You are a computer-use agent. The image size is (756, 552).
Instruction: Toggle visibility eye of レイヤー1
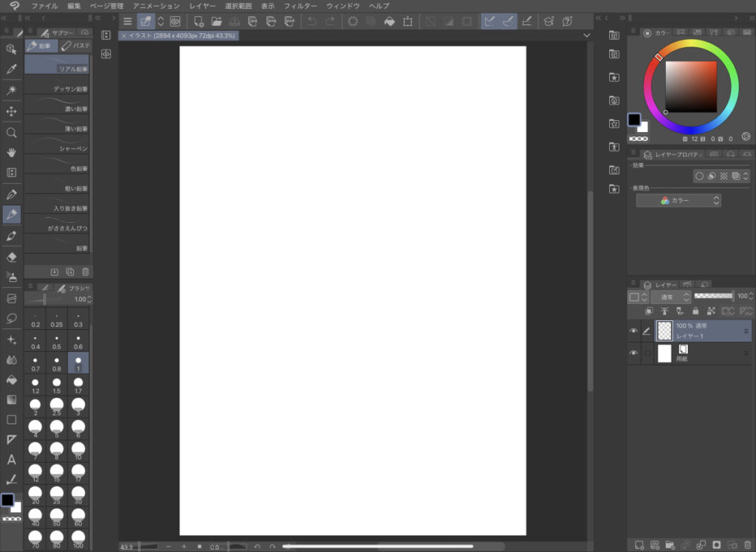[x=633, y=331]
